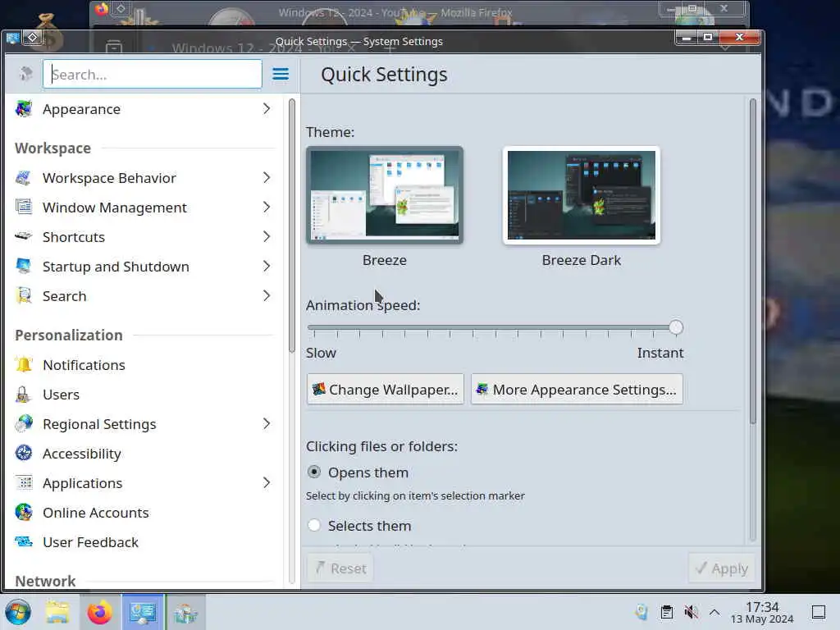Click the show desktop icon at taskbar end

pyautogui.click(x=819, y=612)
